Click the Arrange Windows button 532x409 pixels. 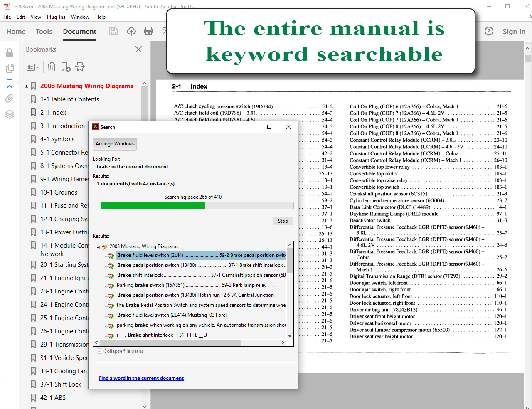click(115, 144)
